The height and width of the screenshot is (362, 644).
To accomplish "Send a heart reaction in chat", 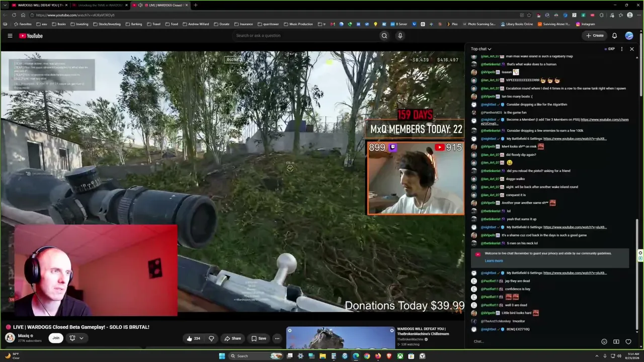I will pos(628,342).
